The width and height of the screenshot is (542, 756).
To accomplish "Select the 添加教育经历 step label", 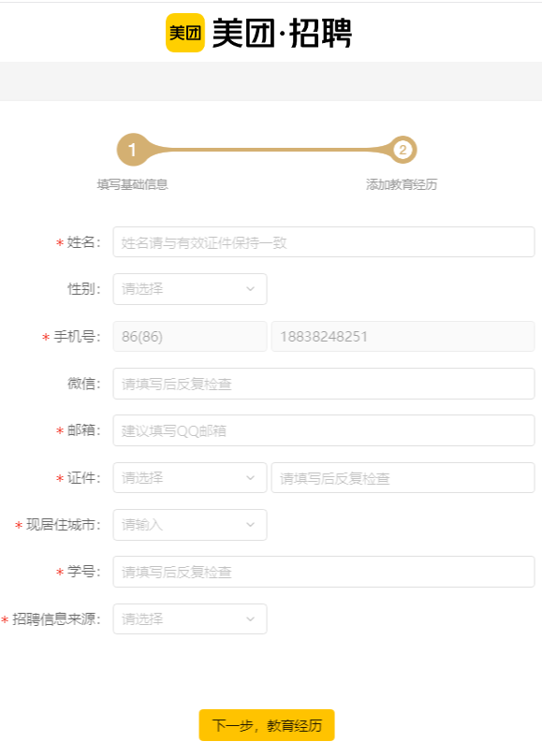I will (x=402, y=184).
